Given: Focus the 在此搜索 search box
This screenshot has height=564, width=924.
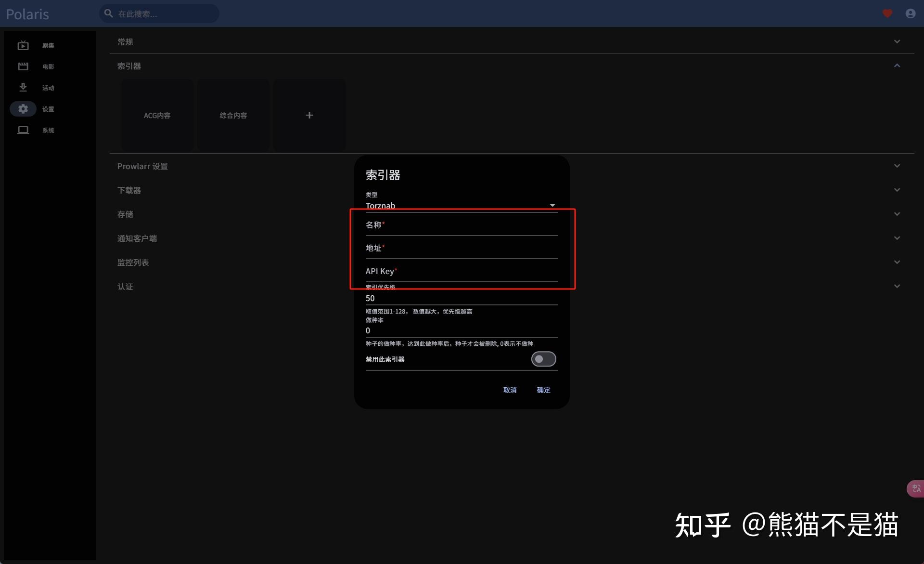Looking at the screenshot, I should [x=159, y=13].
